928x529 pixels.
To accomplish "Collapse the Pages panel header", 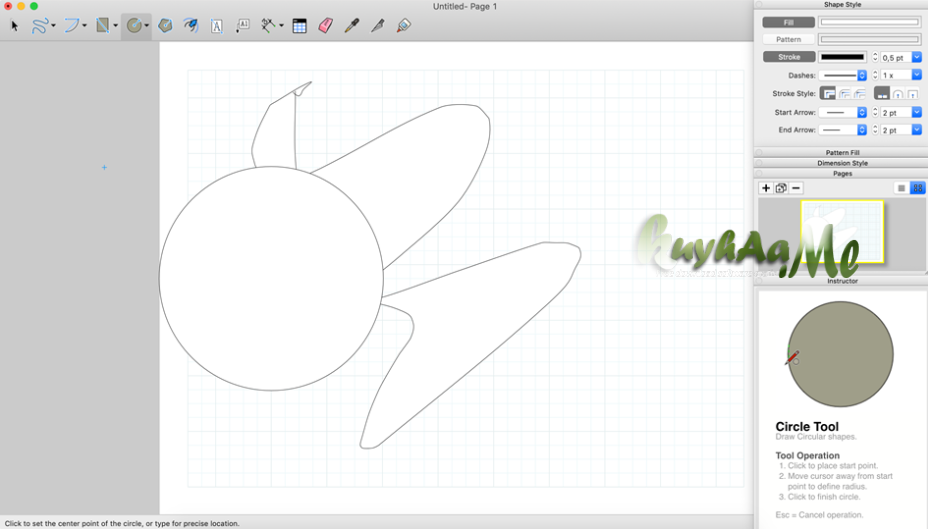I will click(842, 174).
